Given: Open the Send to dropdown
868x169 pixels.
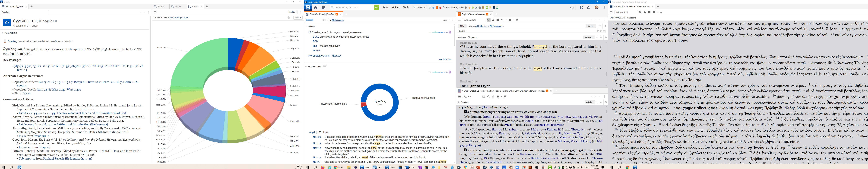Looking at the screenshot, I should 292,12.
